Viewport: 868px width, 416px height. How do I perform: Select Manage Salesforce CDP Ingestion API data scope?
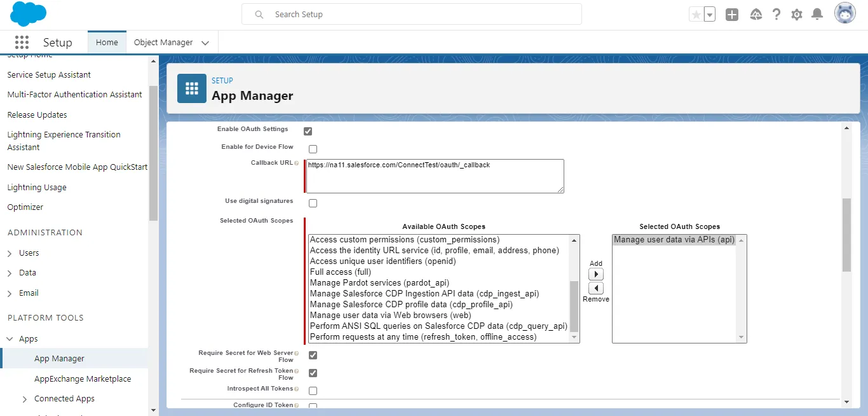424,293
